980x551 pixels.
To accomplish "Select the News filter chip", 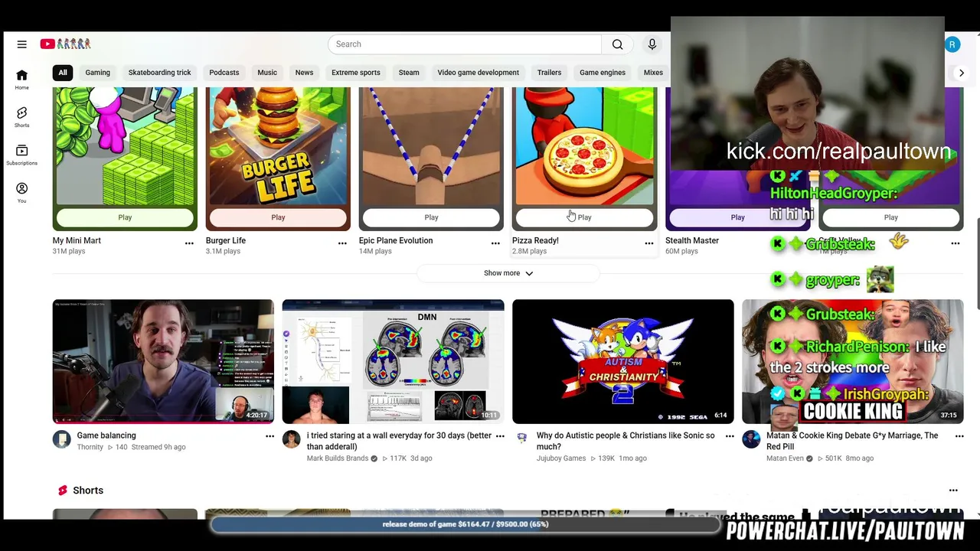I will point(304,73).
